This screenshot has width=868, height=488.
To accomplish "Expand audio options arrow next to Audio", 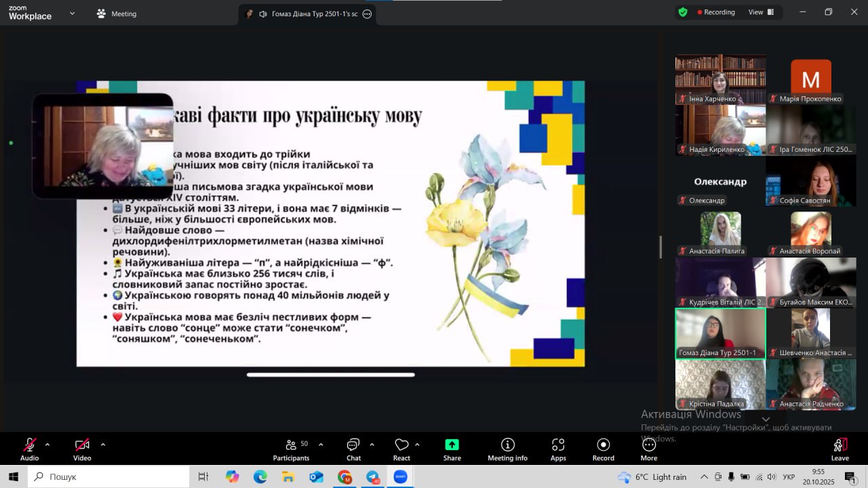I will (47, 445).
